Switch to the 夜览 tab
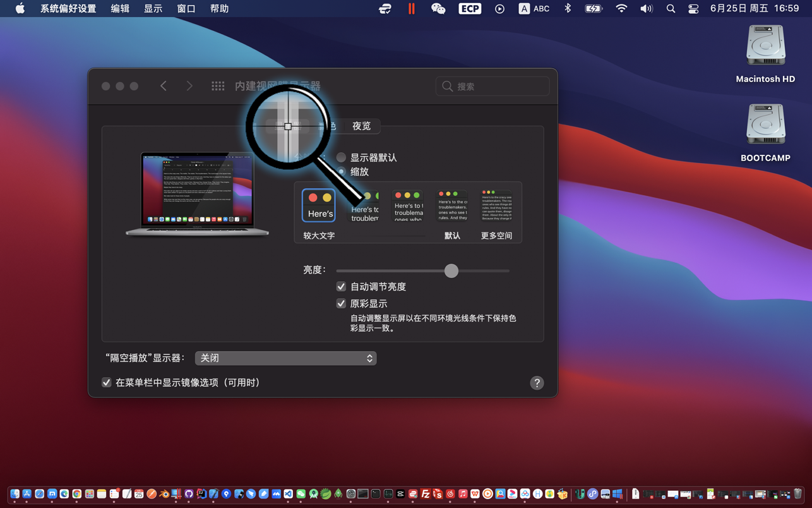 pos(362,126)
